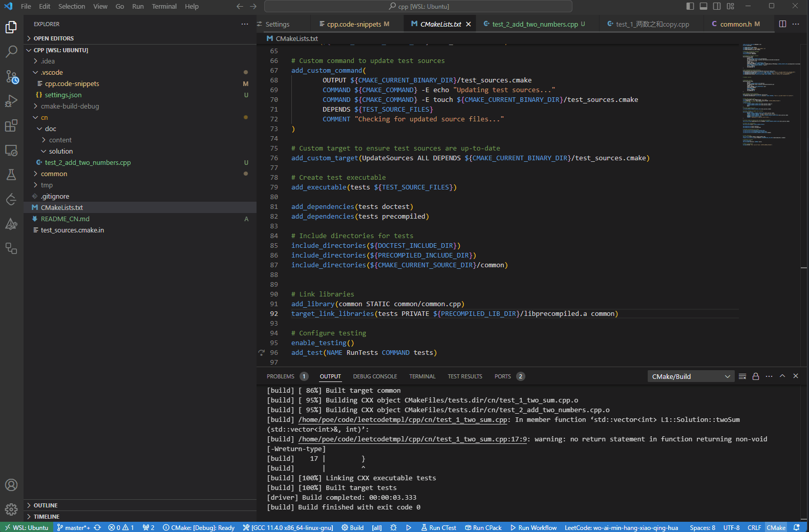Open notifications bell in status bar
Screen dimensions: 809x532
(797, 527)
